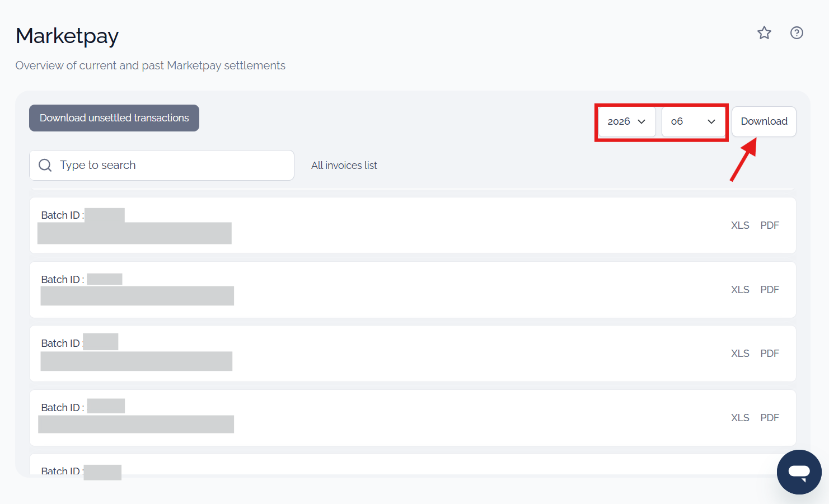The image size is (829, 504).
Task: Click the Marketpay page heading
Action: (67, 36)
